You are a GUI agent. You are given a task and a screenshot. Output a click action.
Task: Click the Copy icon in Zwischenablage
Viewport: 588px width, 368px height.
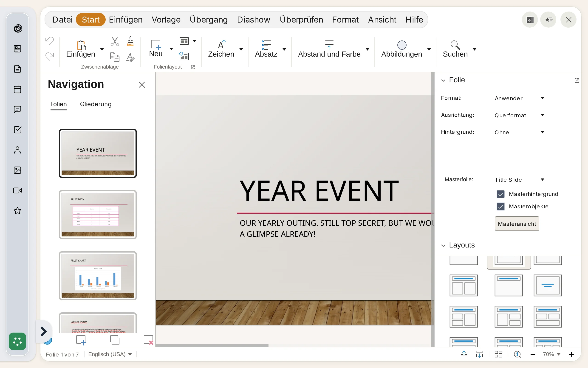(115, 57)
